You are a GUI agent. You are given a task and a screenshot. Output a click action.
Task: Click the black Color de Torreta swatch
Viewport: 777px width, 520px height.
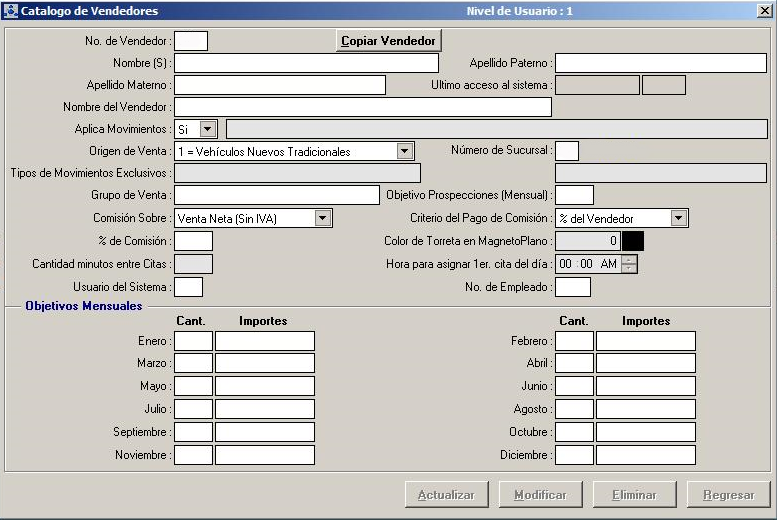633,241
